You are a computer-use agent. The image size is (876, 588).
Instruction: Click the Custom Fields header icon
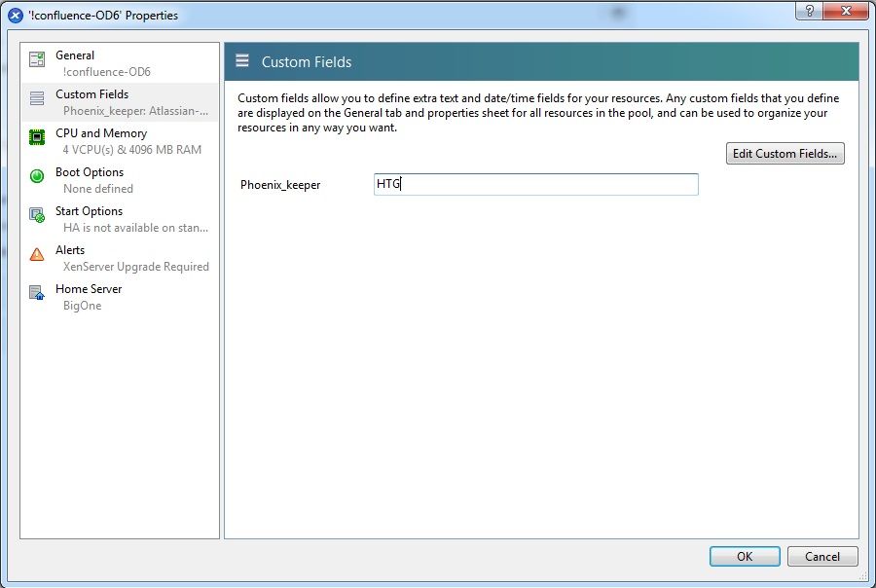coord(242,60)
